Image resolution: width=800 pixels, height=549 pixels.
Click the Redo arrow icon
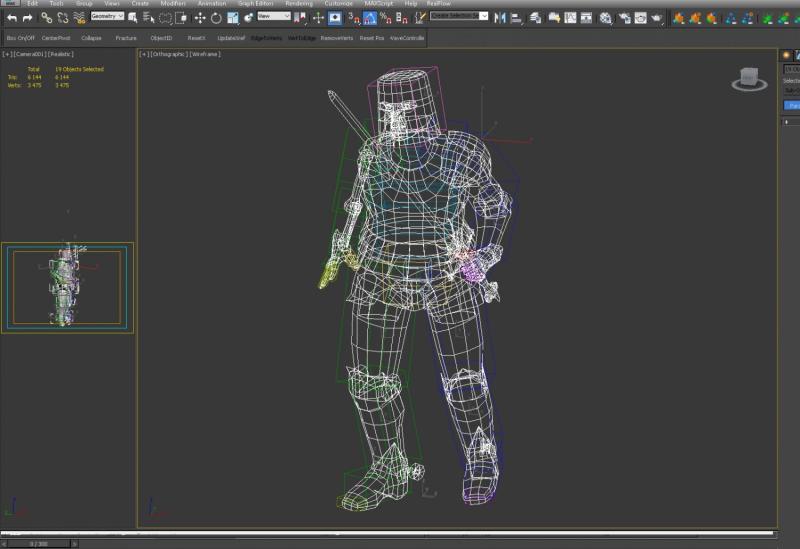click(28, 18)
